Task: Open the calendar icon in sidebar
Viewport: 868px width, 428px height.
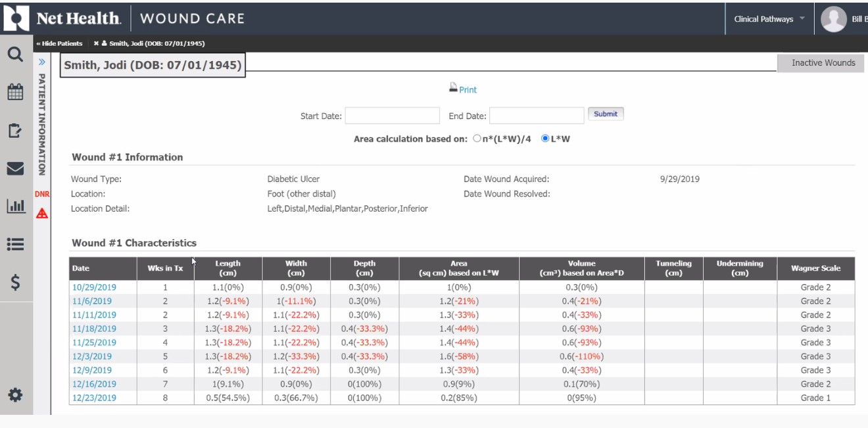Action: click(15, 92)
